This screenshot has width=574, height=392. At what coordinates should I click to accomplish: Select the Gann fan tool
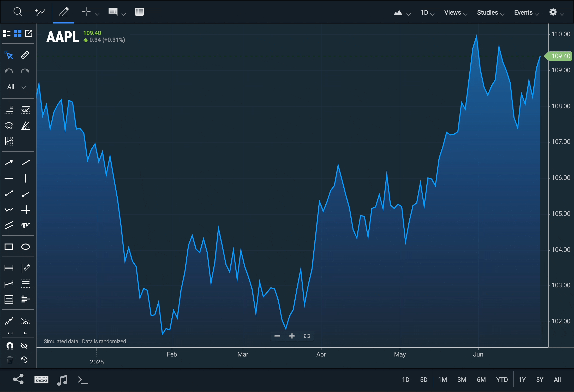26,126
